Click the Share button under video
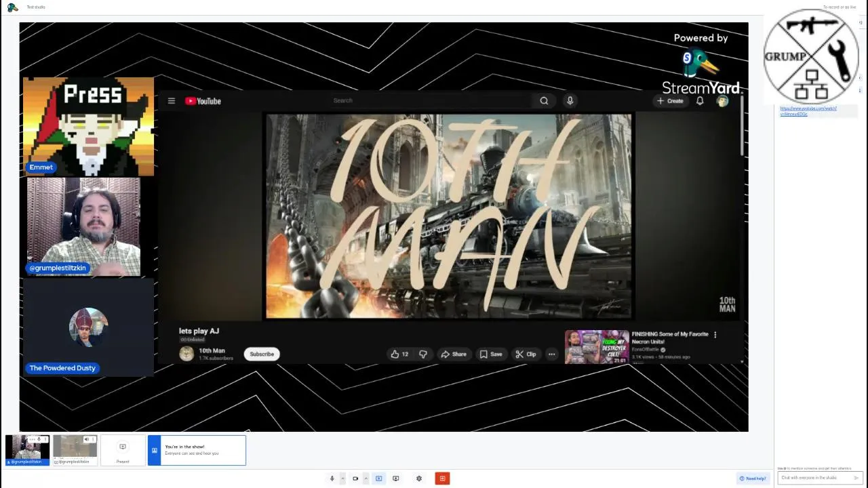This screenshot has height=488, width=868. [454, 354]
